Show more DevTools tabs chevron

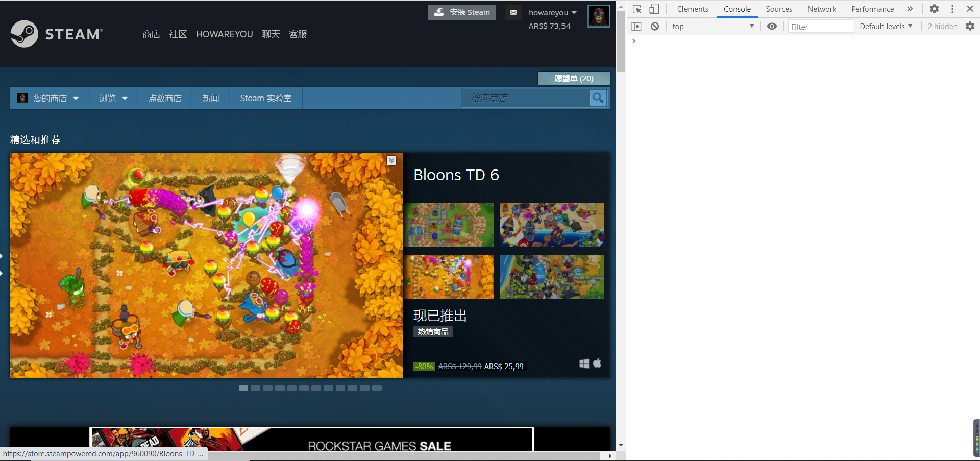point(910,9)
